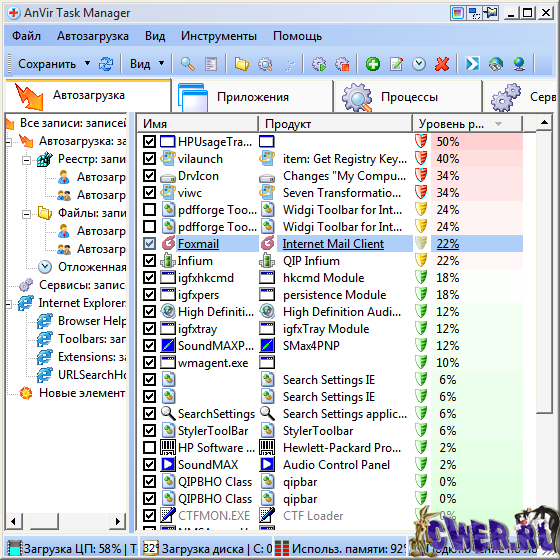Collapse the Internet Explorer tree node
Viewport: 560px width, 560px height.
click(9, 304)
